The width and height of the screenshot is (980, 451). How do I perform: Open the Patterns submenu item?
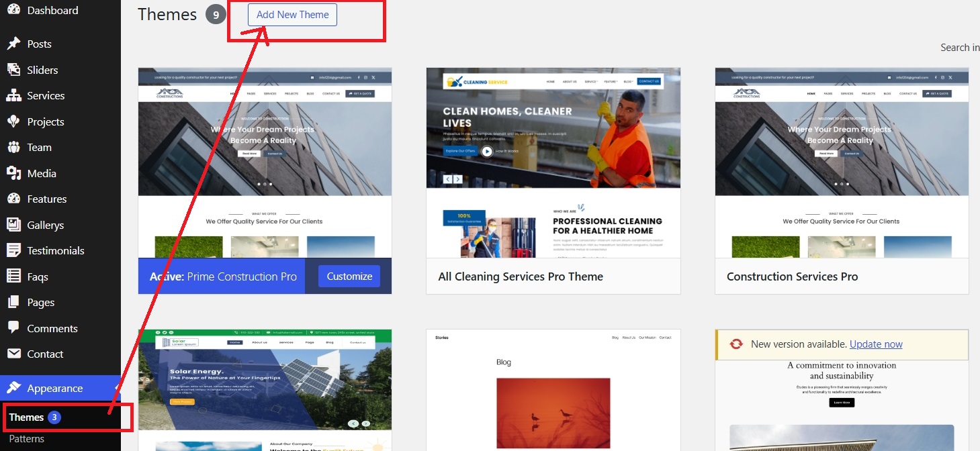click(26, 439)
